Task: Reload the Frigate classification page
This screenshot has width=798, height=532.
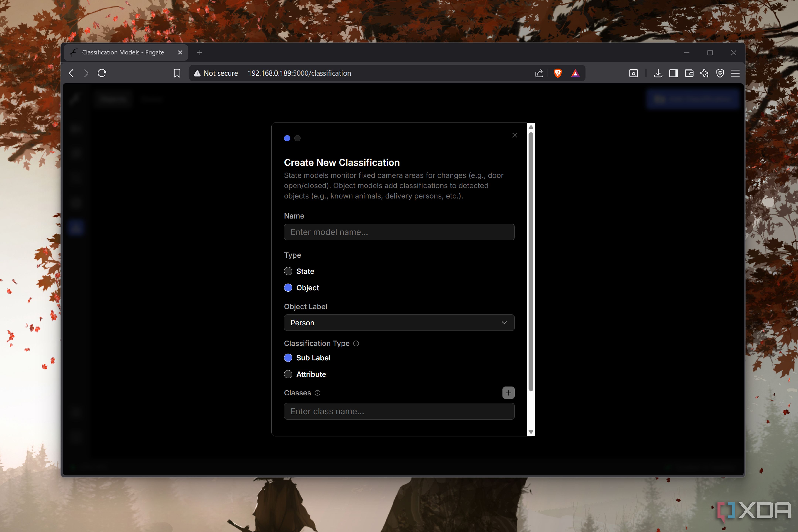Action: (102, 73)
